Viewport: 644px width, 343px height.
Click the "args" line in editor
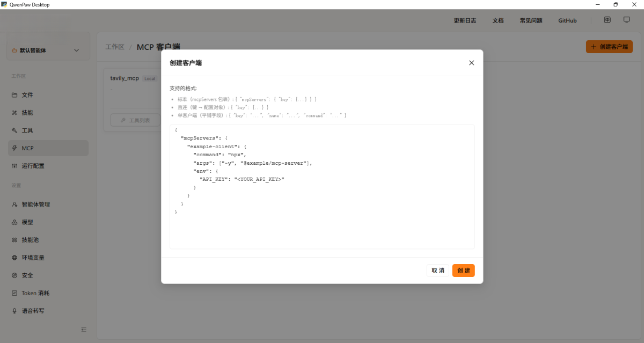click(x=253, y=163)
